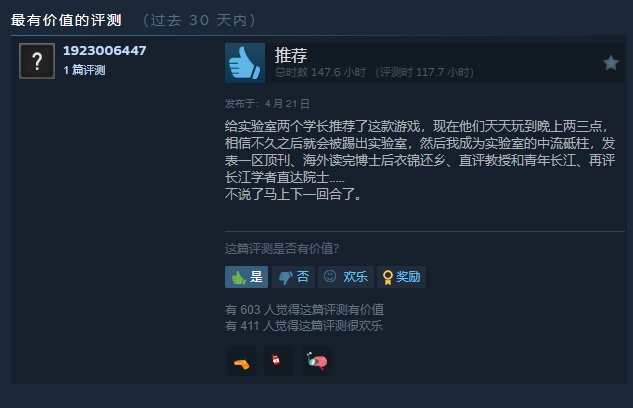Click the question-mark user avatar
Screen dimensions: 633x408
coord(37,61)
